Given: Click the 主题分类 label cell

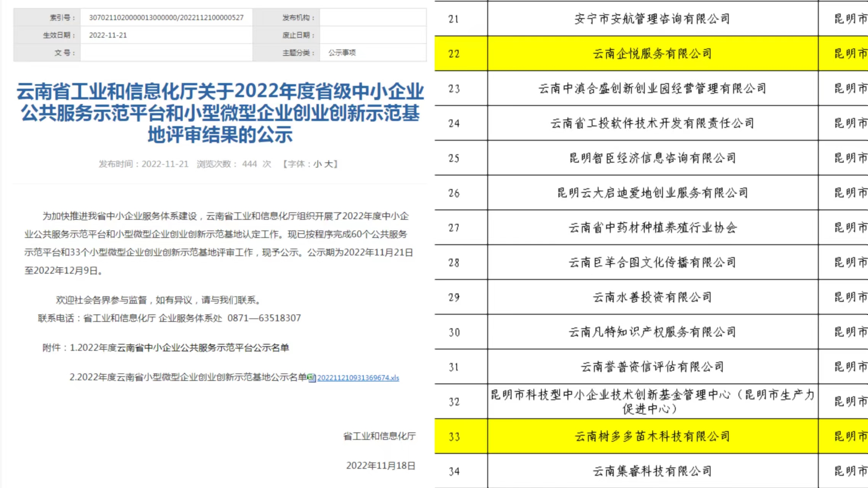Looking at the screenshot, I should click(x=286, y=53).
